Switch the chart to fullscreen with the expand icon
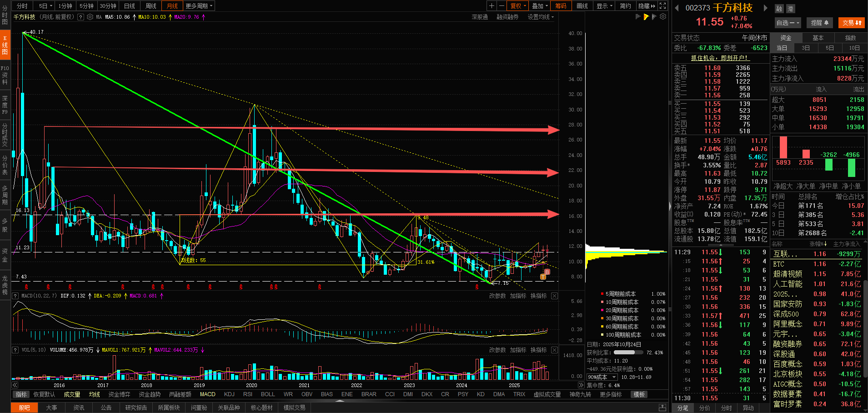868x413 pixels. point(663,6)
